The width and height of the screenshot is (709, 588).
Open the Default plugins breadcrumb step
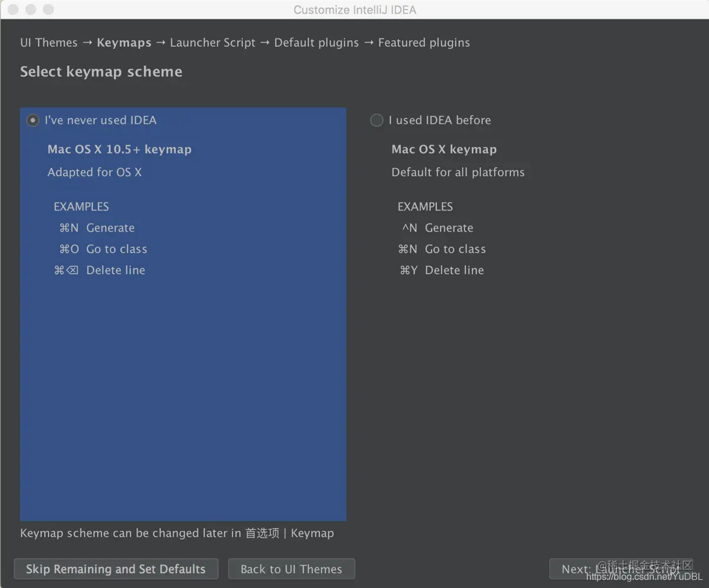[x=317, y=43]
